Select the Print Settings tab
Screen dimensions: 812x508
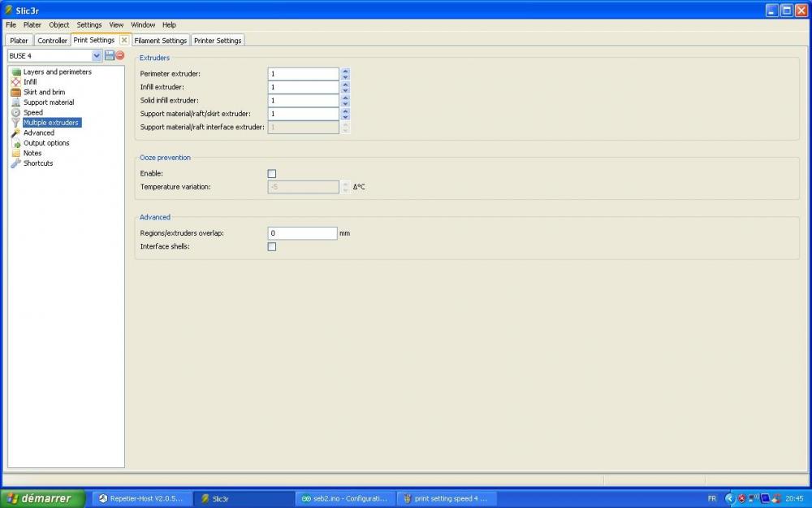coord(93,40)
